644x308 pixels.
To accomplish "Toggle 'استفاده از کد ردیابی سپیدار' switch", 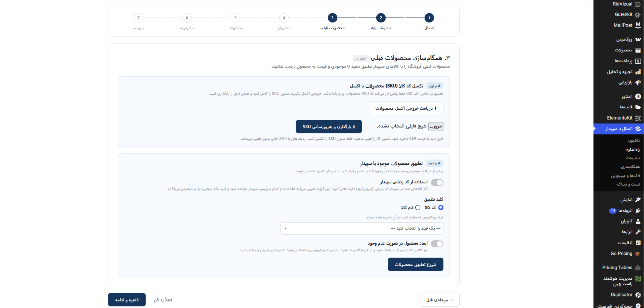I will click(x=437, y=183).
